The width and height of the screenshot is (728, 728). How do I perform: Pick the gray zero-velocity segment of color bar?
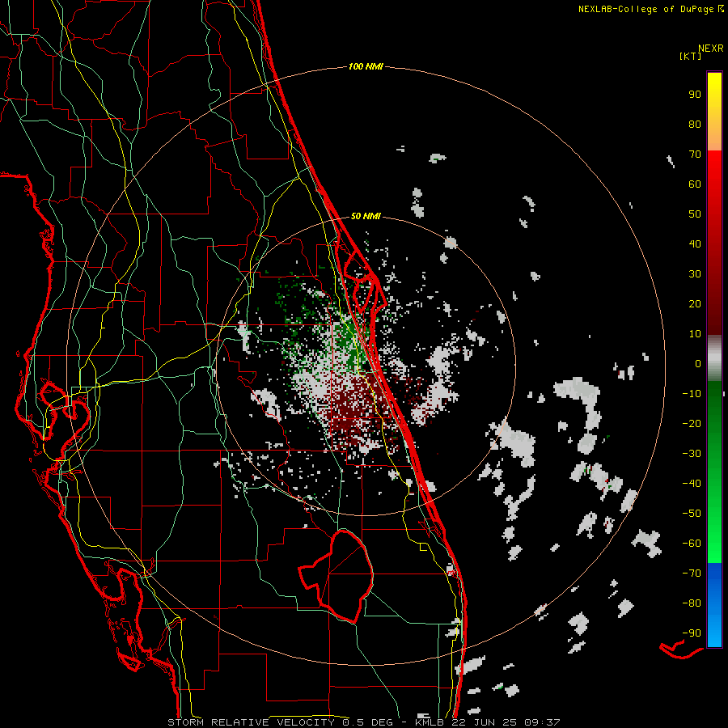[x=714, y=358]
